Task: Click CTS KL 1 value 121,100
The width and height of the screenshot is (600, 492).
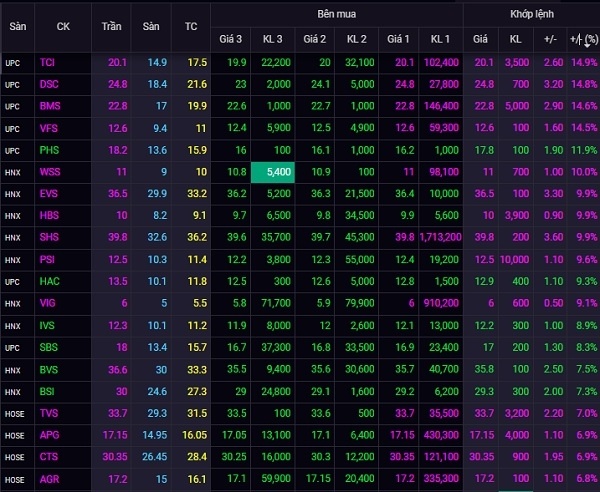Action: tap(441, 457)
